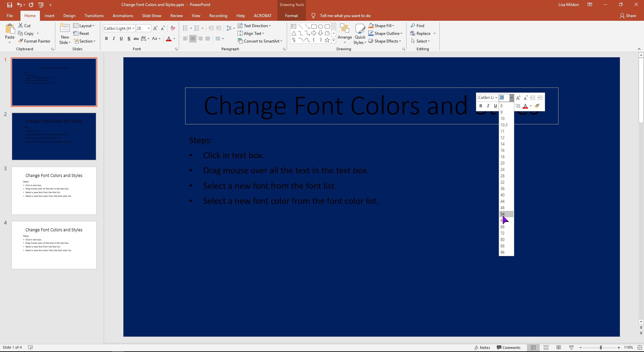
Task: Click Increase Font Size in the ribbon
Action: click(x=155, y=28)
